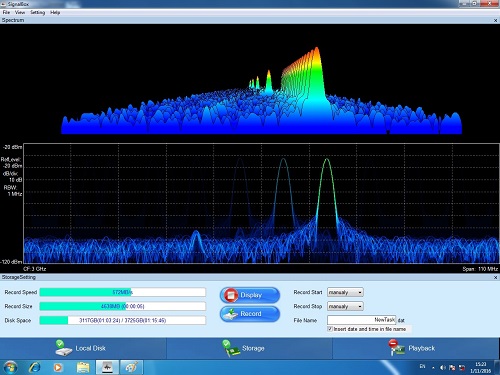Open Internet Explorer from the taskbar
500x375 pixels.
(x=34, y=367)
